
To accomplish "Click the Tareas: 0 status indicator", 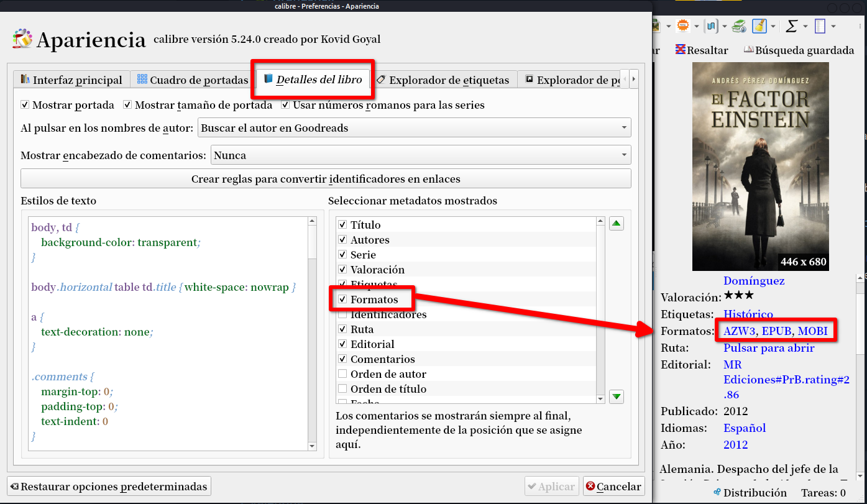I will coord(823,493).
